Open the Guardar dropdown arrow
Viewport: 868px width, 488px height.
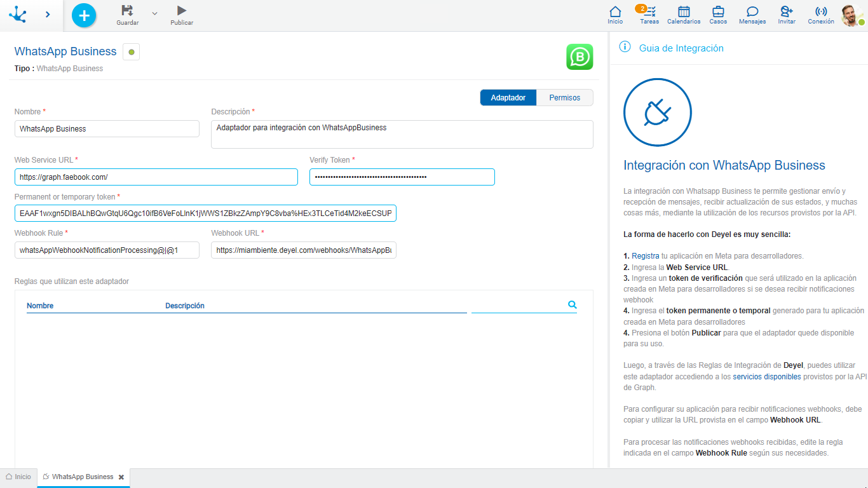point(154,13)
